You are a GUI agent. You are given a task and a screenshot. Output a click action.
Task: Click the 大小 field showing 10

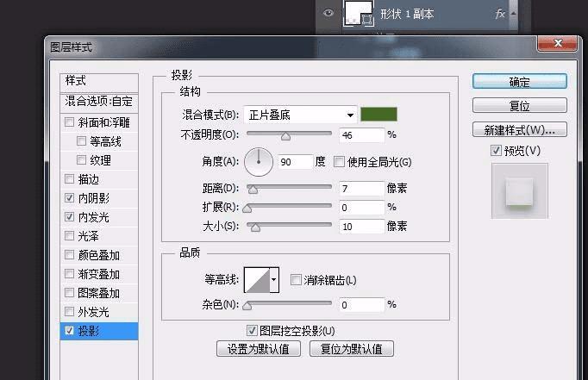point(361,227)
